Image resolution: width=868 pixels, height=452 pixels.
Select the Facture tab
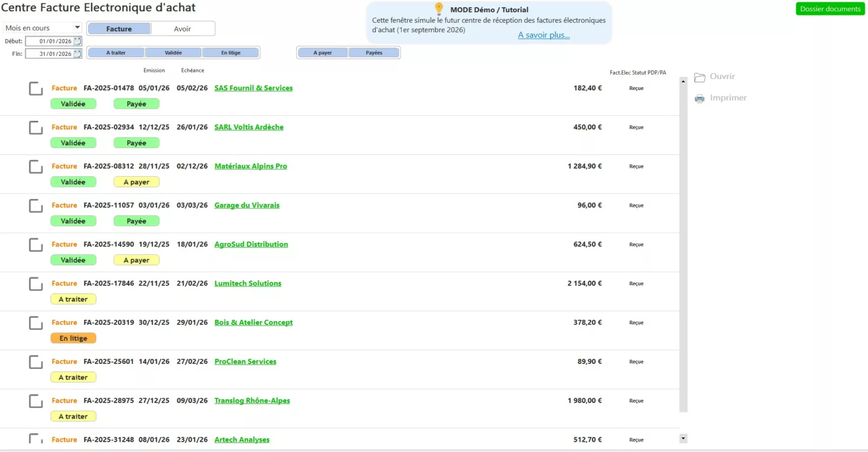pyautogui.click(x=119, y=29)
